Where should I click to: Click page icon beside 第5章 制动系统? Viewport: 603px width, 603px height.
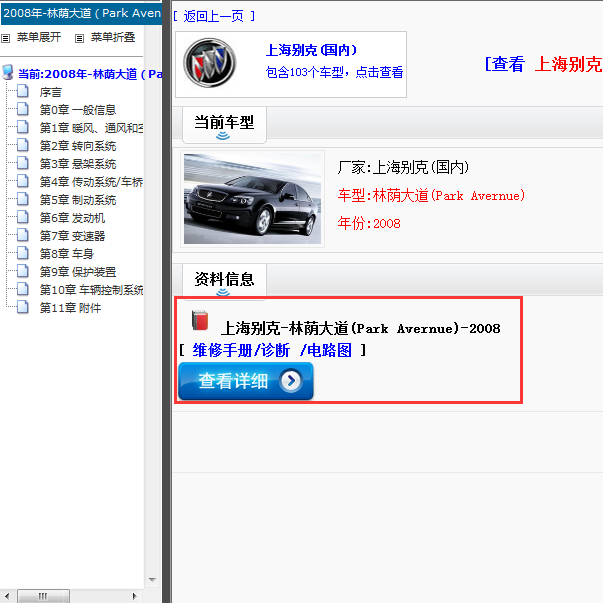pos(23,199)
